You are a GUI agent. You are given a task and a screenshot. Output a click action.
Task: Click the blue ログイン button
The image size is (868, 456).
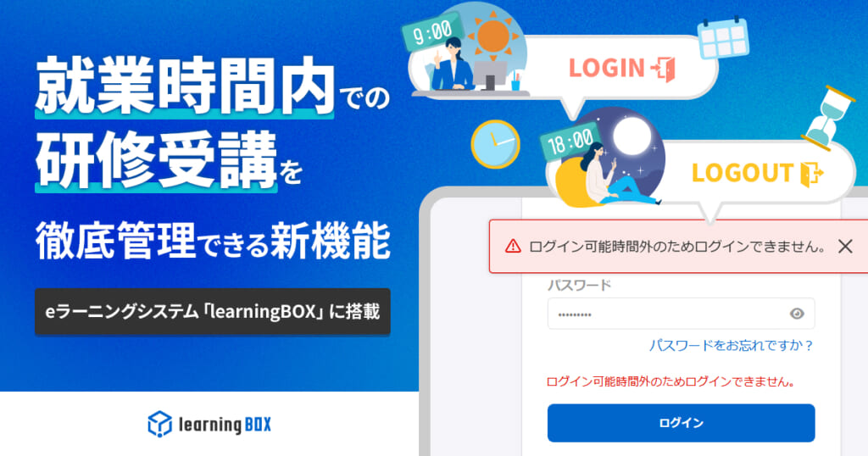pyautogui.click(x=681, y=423)
